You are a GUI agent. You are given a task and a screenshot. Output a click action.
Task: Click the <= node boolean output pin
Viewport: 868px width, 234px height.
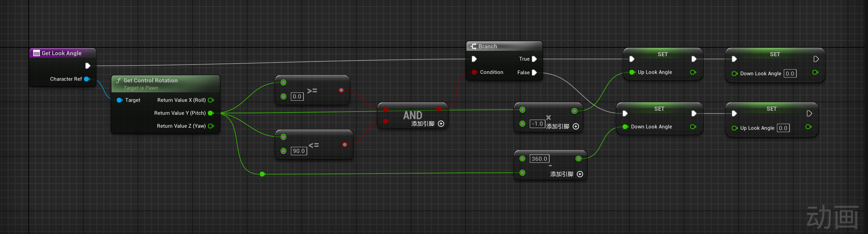(345, 145)
